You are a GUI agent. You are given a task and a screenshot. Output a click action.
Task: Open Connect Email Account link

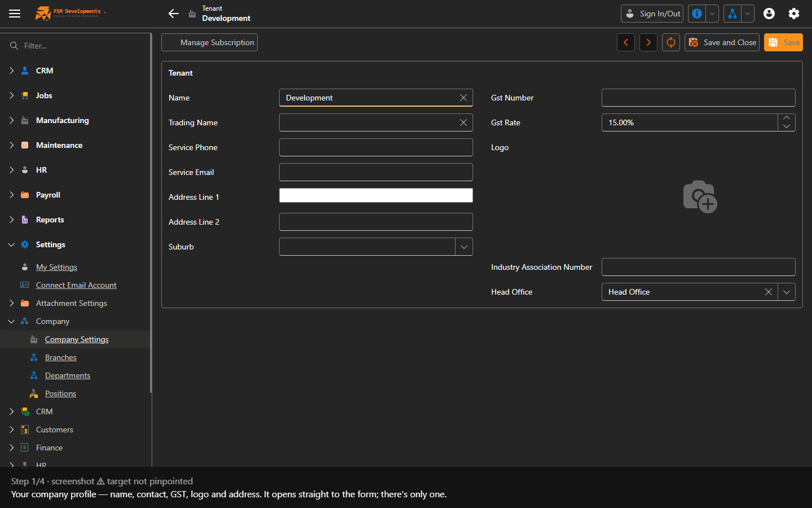pos(76,285)
